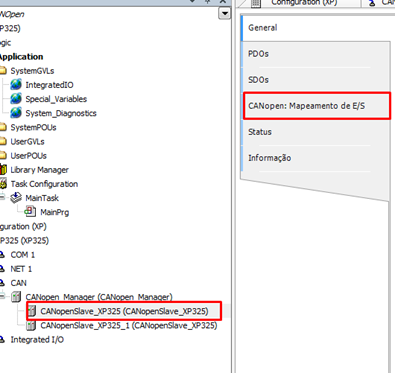Select Library Manager in the tree

pos(39,170)
